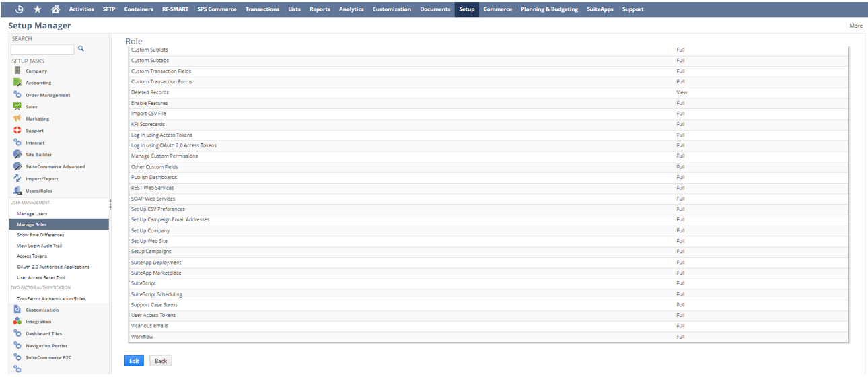Open the Recent Records clock icon
The image size is (868, 377).
19,9
